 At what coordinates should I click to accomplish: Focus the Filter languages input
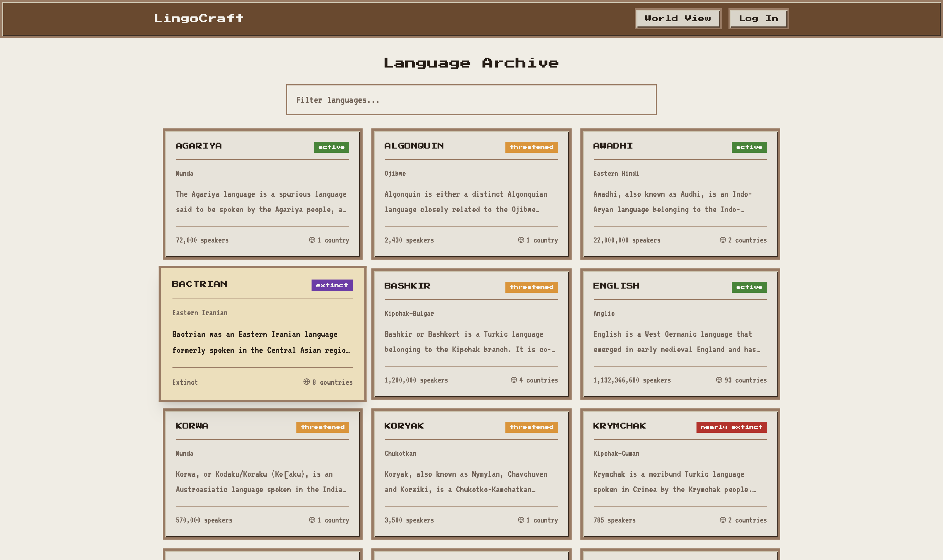click(x=471, y=100)
